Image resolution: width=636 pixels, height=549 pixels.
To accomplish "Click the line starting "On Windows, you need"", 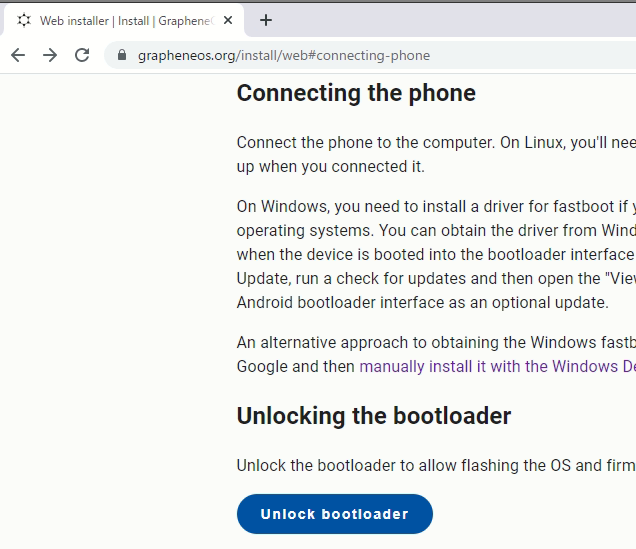I will 436,207.
